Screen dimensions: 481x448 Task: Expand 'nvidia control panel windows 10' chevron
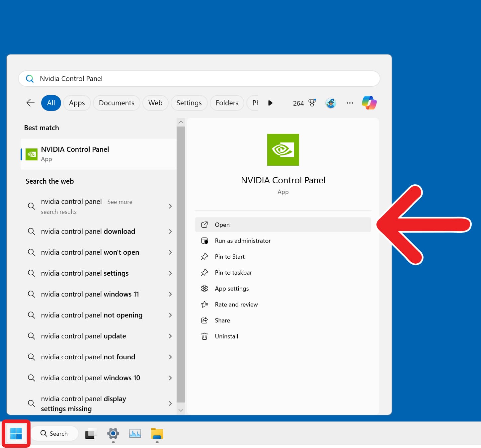pyautogui.click(x=170, y=378)
